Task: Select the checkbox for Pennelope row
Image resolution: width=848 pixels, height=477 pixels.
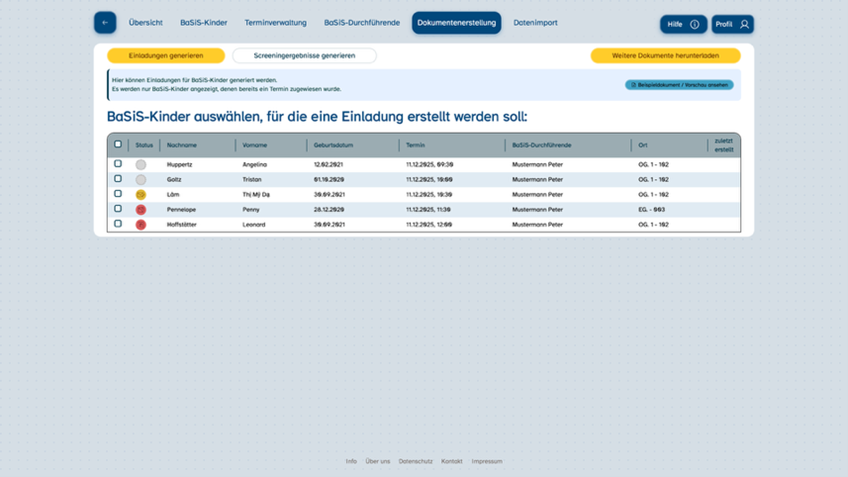Action: point(118,209)
